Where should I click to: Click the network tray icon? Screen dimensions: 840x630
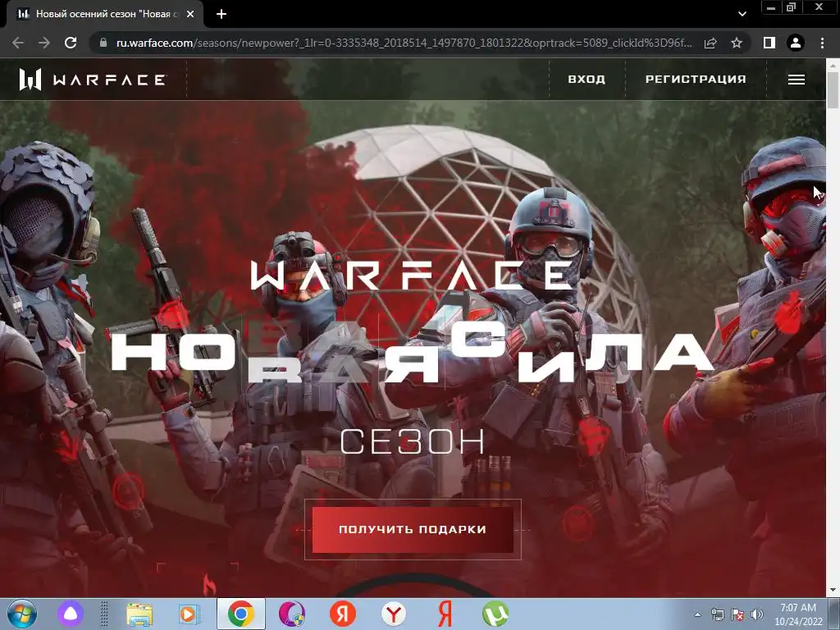tap(718, 614)
